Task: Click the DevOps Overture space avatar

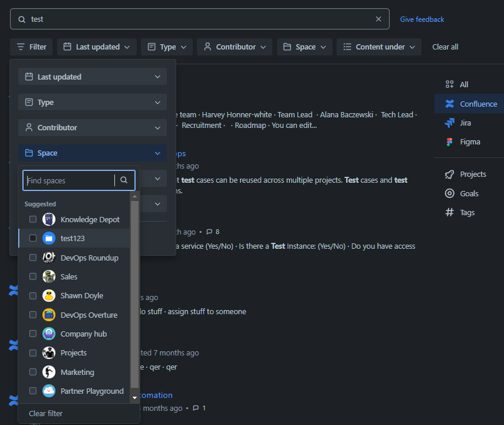Action: point(49,315)
